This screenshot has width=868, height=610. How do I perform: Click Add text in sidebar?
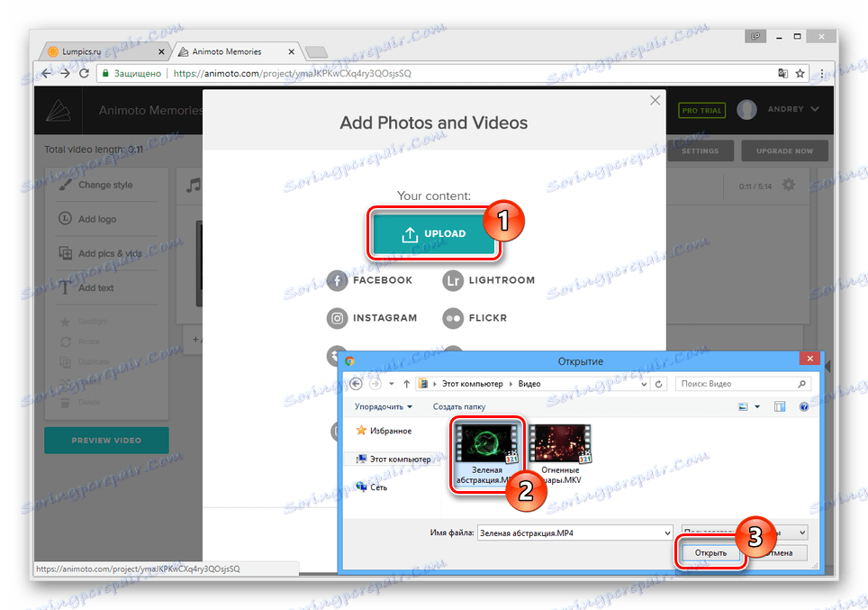click(x=86, y=287)
